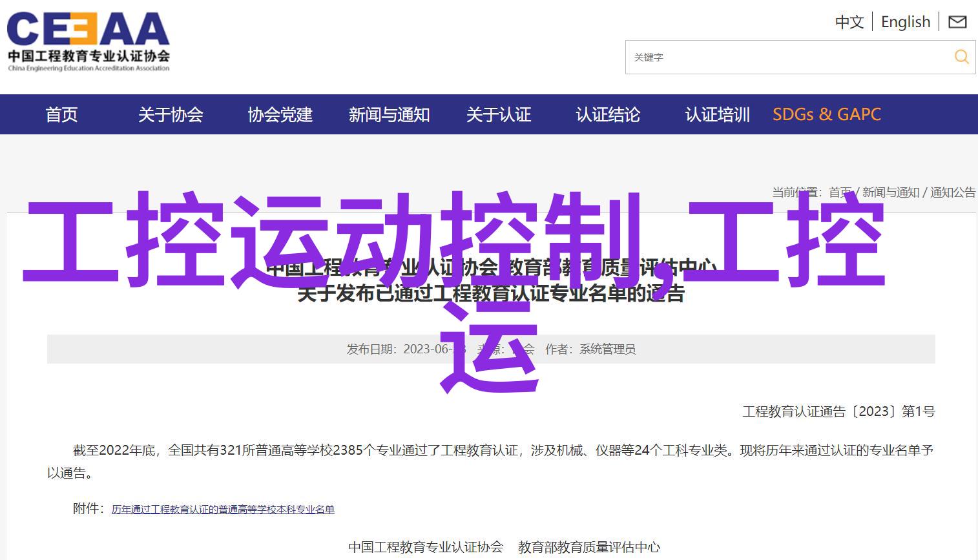Open the 协会党建 menu

tap(280, 115)
